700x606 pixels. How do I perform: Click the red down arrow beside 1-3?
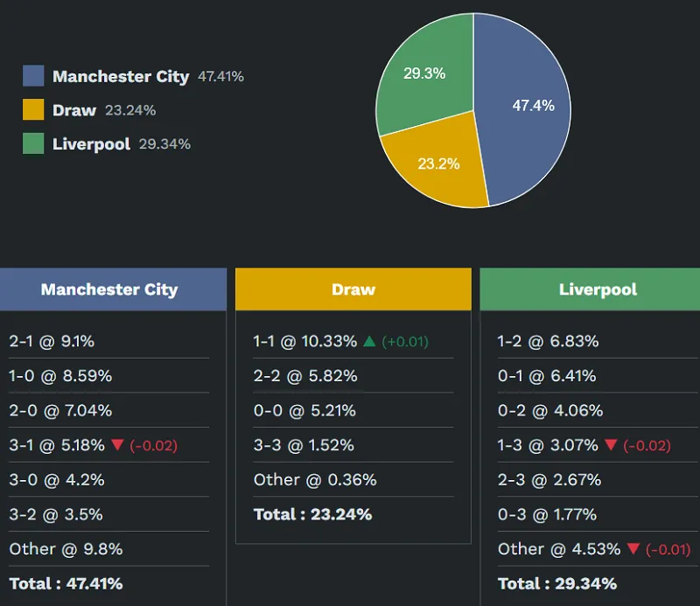(611, 445)
